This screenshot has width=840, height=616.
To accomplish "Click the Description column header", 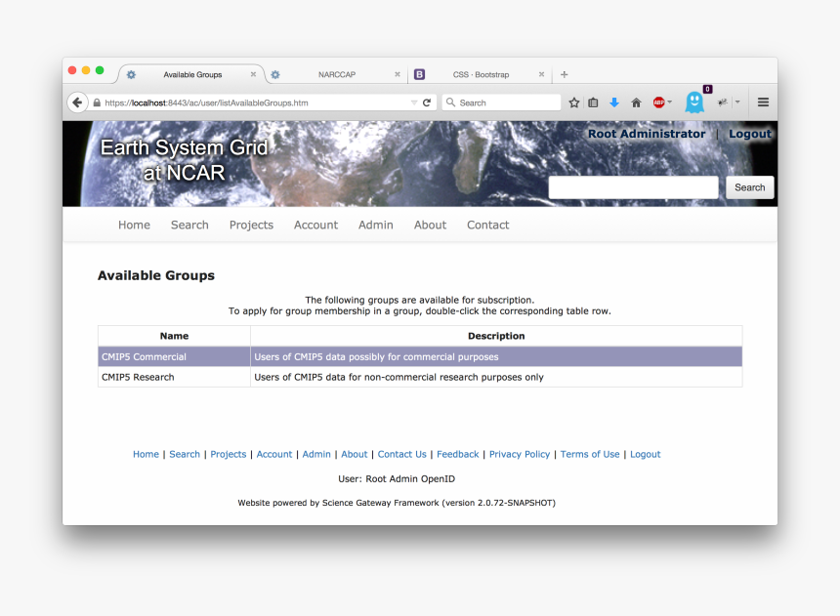I will click(x=496, y=336).
